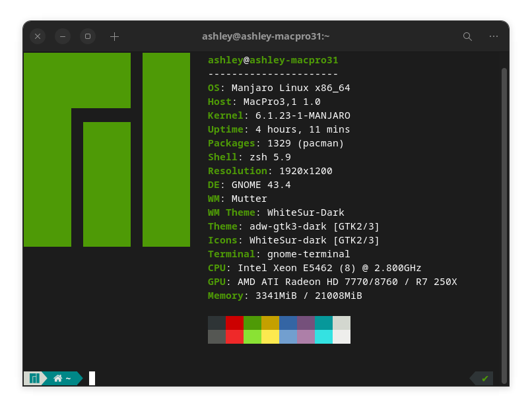Click the WM Theme value 'WhiteSur-Dark'
This screenshot has width=532, height=411.
click(306, 212)
